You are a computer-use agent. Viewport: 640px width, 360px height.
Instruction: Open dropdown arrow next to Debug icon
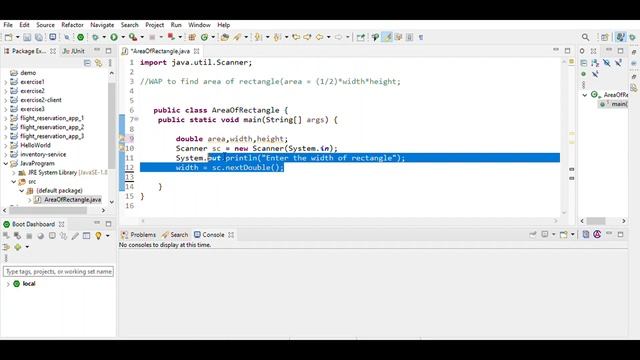(x=104, y=37)
